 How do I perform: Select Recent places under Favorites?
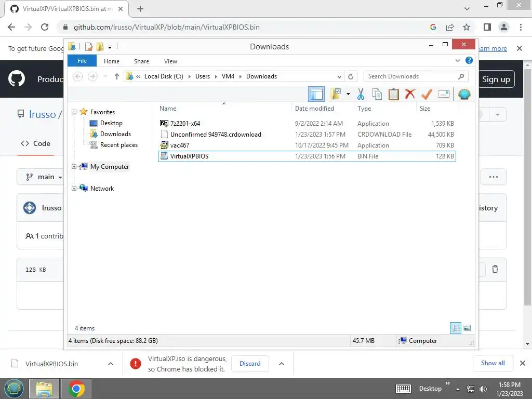[x=118, y=145]
